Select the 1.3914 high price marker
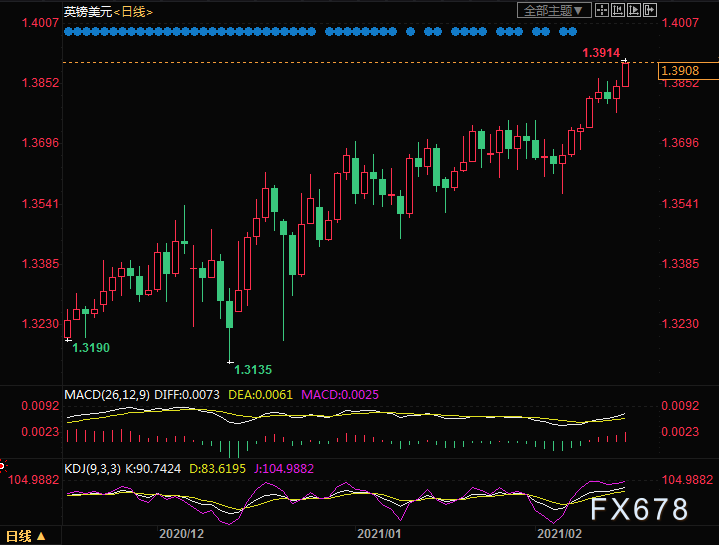 (601, 53)
